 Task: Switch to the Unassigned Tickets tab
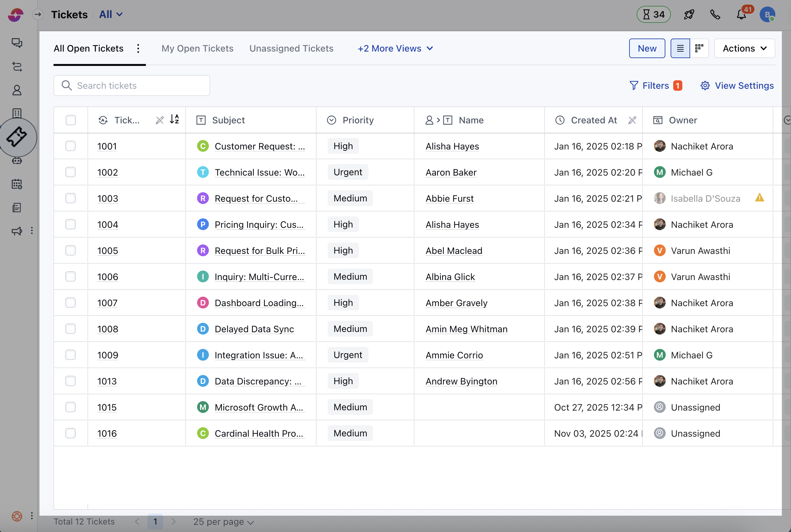click(291, 48)
